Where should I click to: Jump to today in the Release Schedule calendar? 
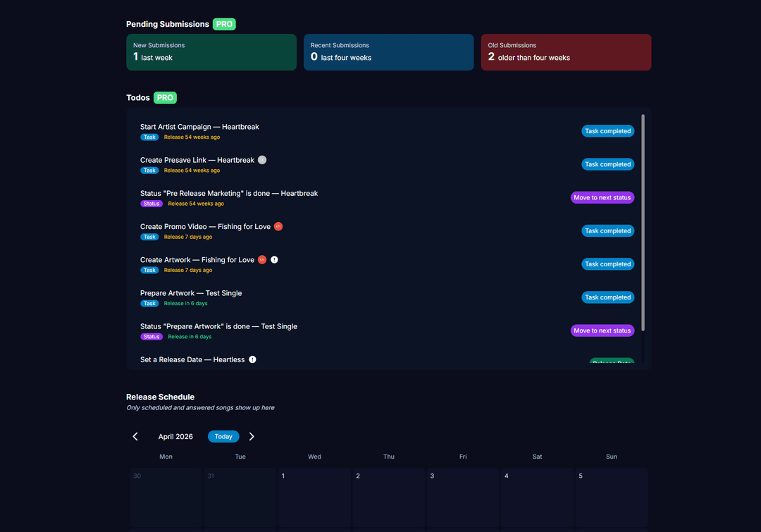coord(223,436)
